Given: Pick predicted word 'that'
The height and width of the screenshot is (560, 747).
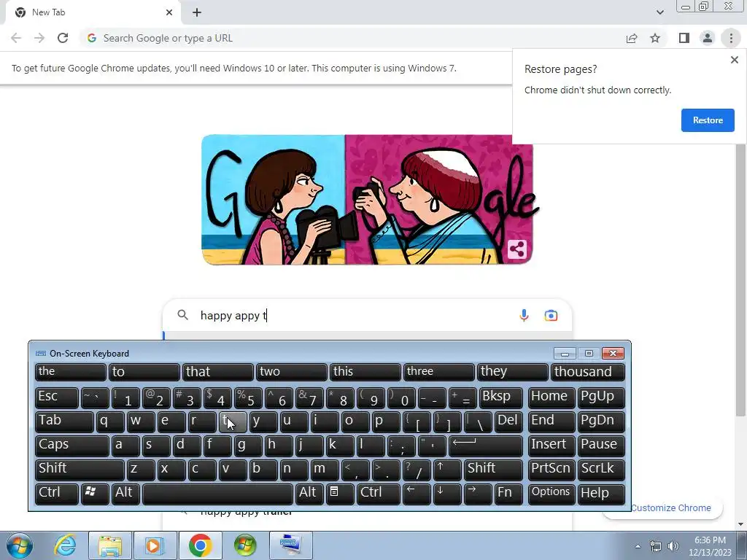Looking at the screenshot, I should (x=217, y=372).
